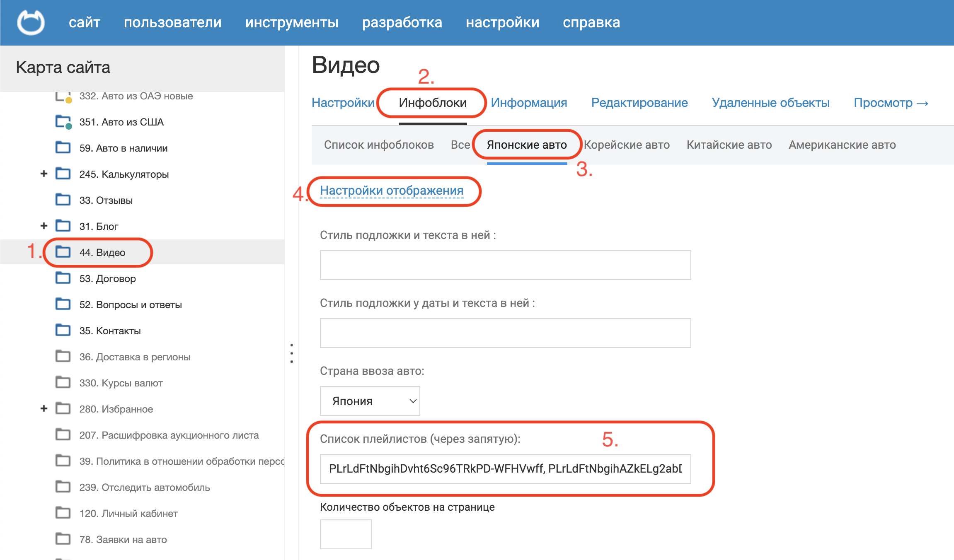This screenshot has width=954, height=560.
Task: Click folder icon of 330. Курсы валют
Action: point(63,382)
